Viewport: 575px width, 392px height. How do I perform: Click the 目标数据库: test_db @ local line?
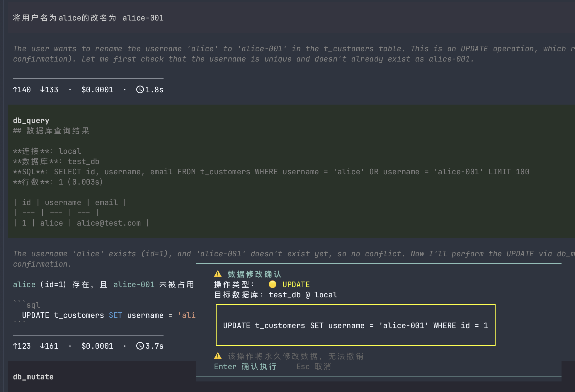276,295
